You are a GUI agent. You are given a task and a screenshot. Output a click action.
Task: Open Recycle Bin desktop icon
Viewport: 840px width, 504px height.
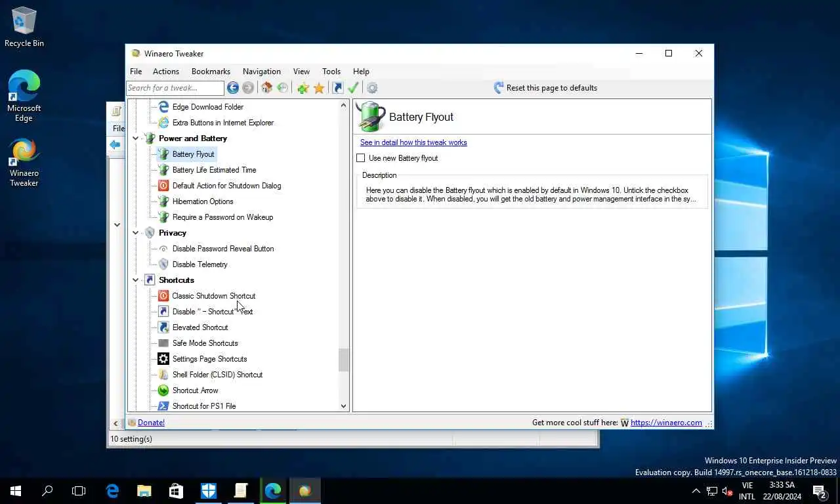(x=24, y=27)
